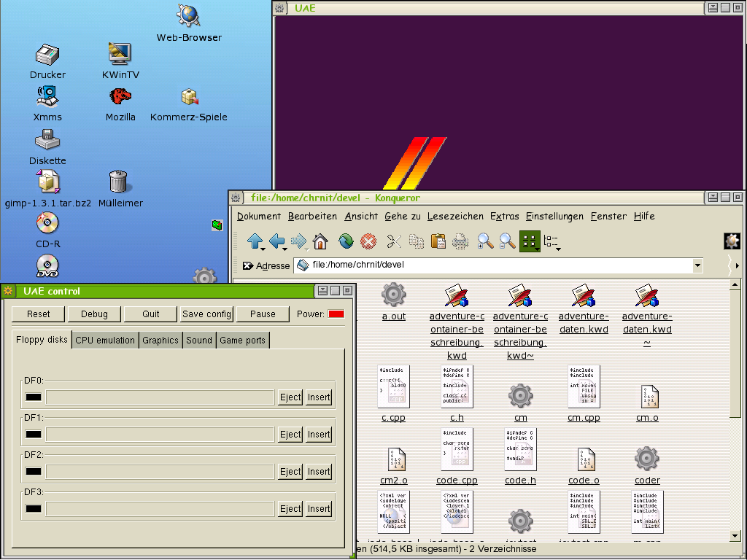Click the Print icon in Konqueror toolbar
The image size is (747, 560).
[460, 241]
